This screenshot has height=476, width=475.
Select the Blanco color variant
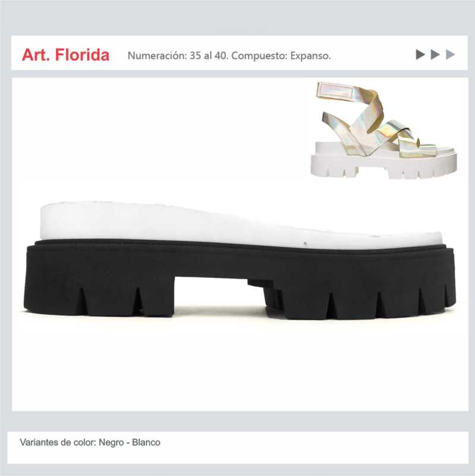click(146, 442)
